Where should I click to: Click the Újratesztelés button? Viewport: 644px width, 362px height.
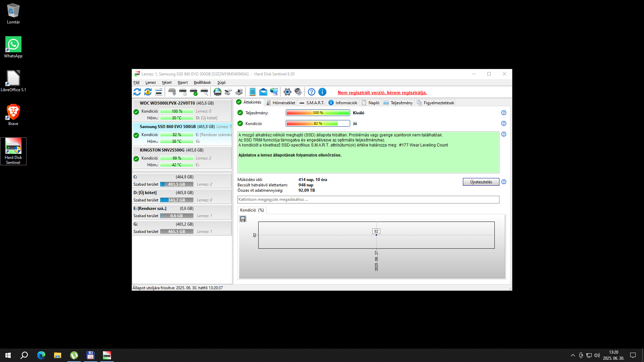[x=481, y=182]
